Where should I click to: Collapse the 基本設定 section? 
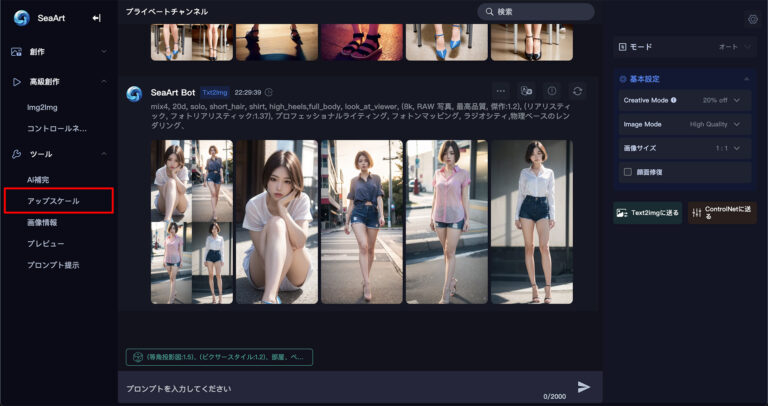click(x=745, y=78)
